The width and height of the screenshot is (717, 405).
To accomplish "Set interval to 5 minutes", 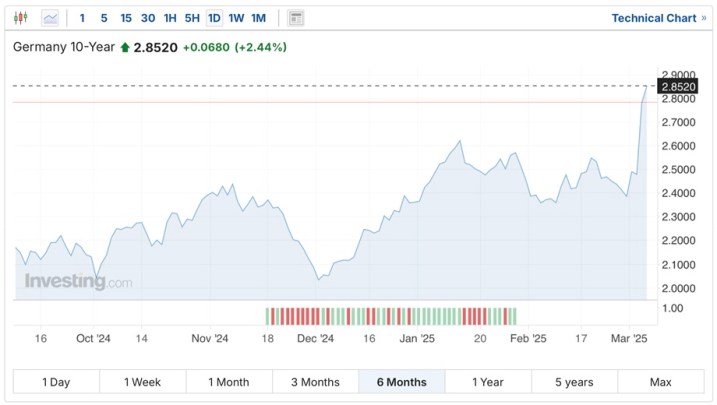I will [x=104, y=18].
